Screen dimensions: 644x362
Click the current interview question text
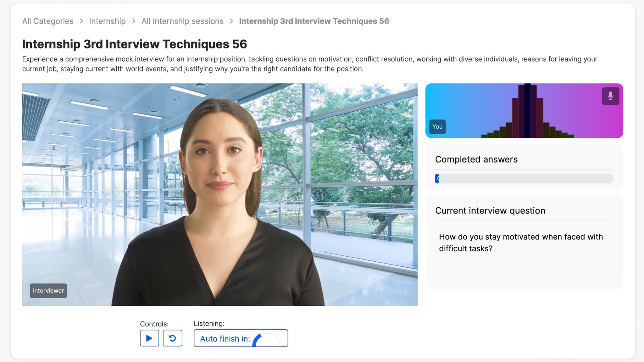click(520, 242)
